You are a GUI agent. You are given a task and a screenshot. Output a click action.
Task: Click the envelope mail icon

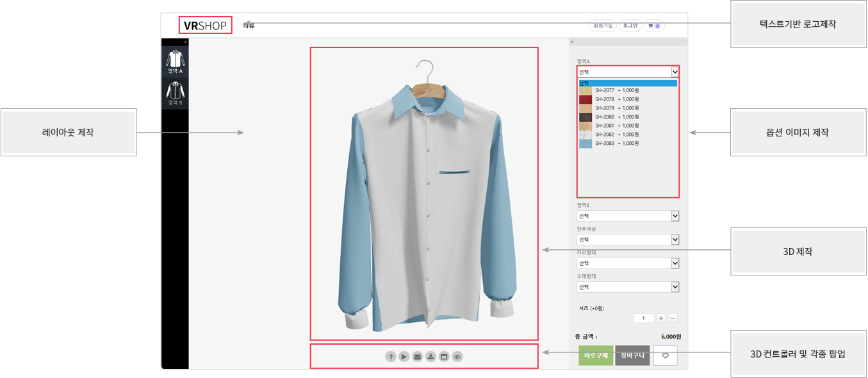[x=417, y=357]
